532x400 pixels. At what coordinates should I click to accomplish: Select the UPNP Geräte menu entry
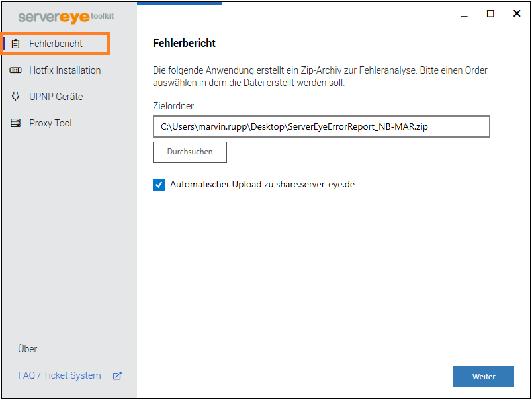click(x=56, y=97)
